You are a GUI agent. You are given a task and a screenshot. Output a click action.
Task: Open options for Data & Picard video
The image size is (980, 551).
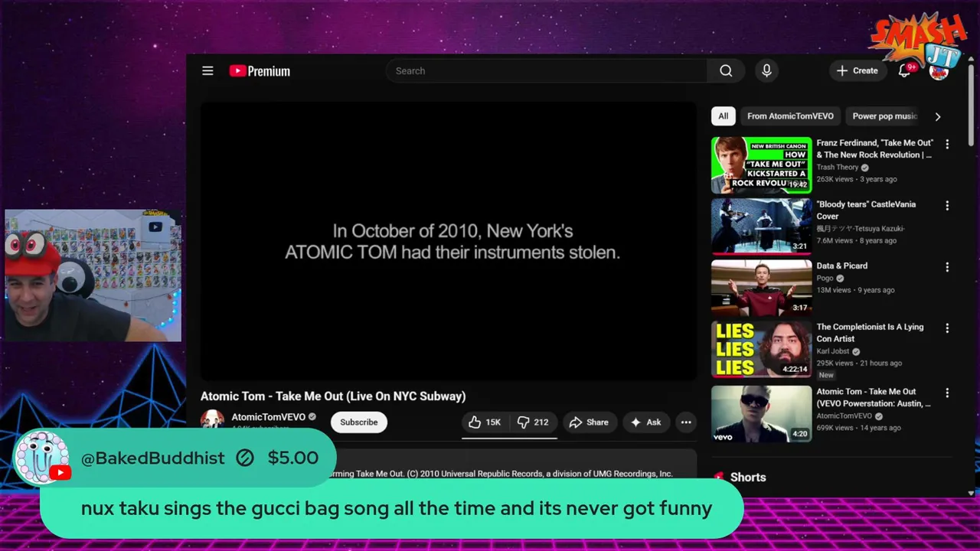coord(947,266)
